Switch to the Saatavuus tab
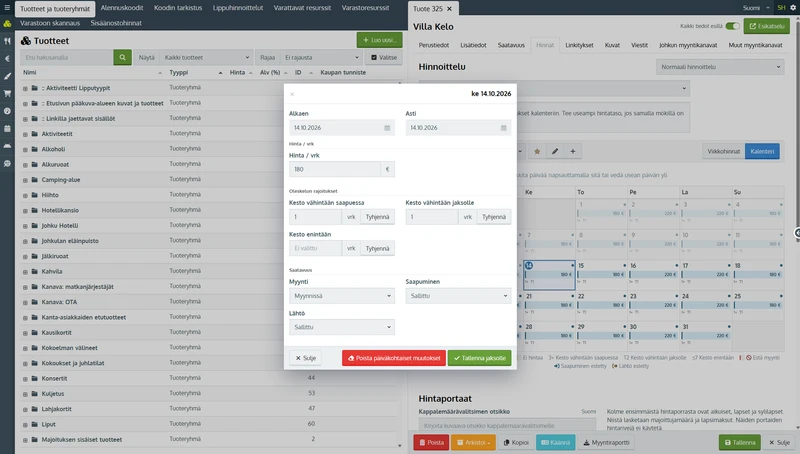800x454 pixels. click(x=511, y=45)
